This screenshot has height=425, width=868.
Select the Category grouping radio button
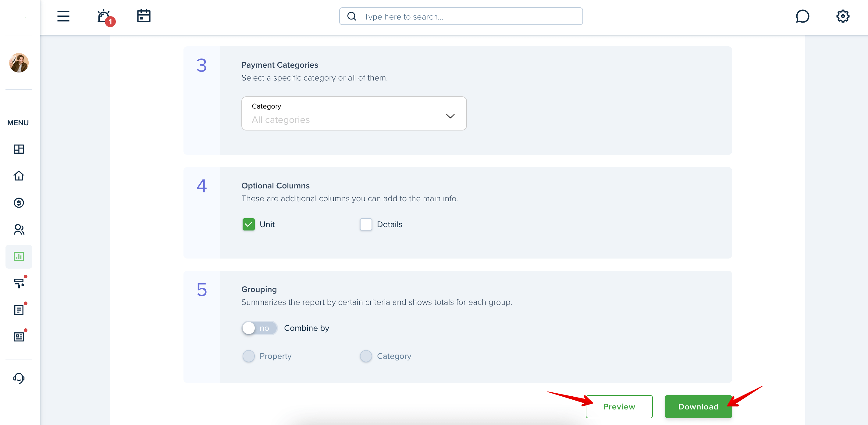(366, 356)
